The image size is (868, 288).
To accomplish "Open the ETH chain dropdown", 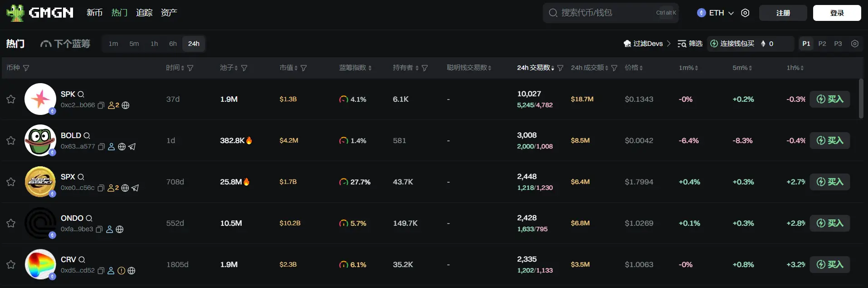I will [x=715, y=13].
